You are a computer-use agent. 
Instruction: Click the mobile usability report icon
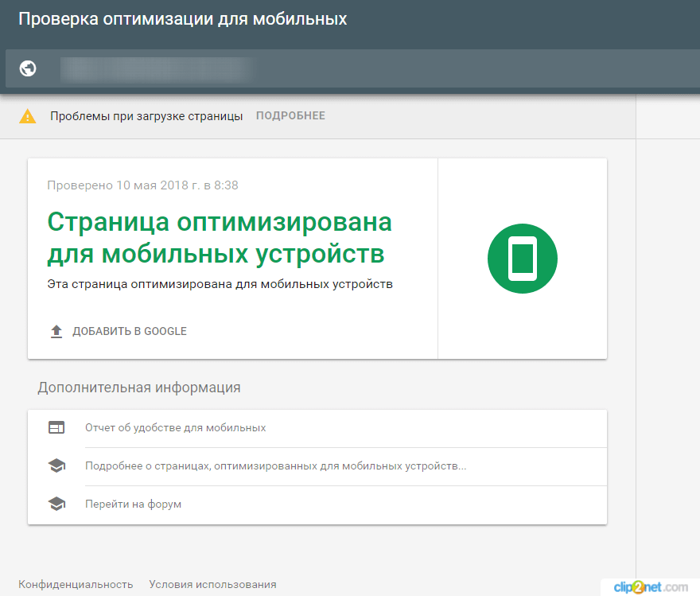tap(56, 428)
